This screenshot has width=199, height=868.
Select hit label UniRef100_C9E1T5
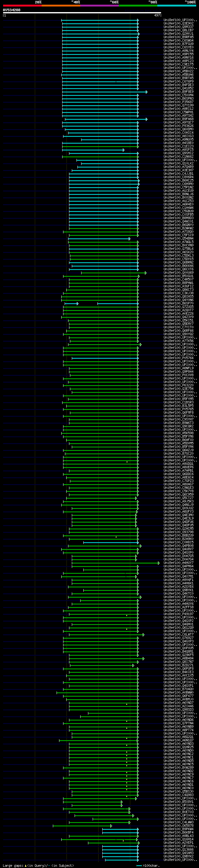click(x=179, y=64)
